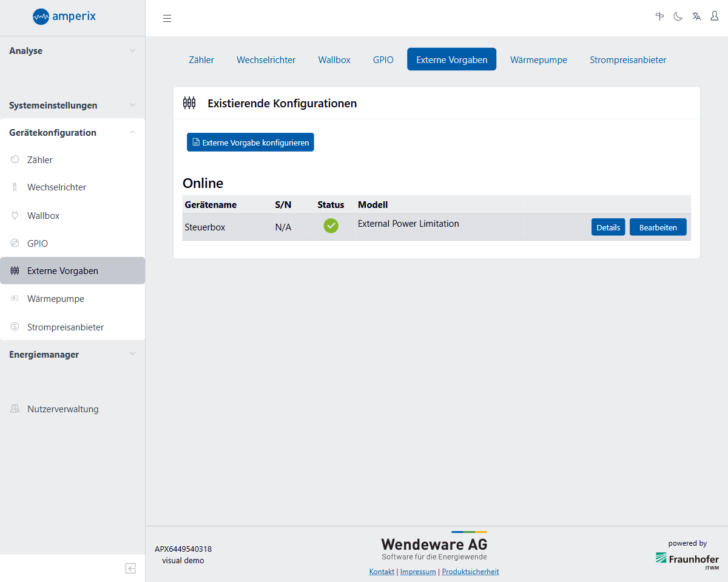728x582 pixels.
Task: Switch to the Wechselrichter tab
Action: tap(266, 60)
